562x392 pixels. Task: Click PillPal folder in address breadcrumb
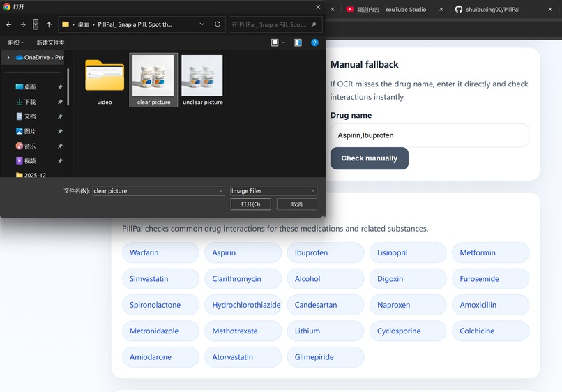[135, 24]
